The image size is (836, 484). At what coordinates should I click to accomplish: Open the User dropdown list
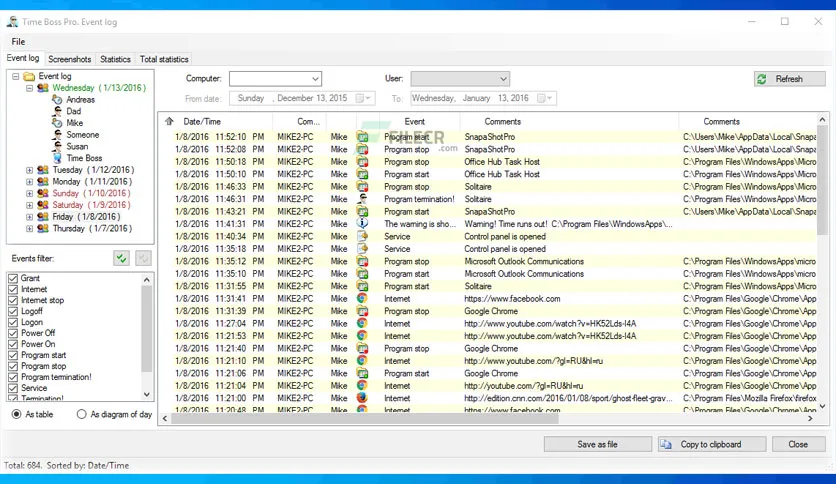pyautogui.click(x=503, y=79)
